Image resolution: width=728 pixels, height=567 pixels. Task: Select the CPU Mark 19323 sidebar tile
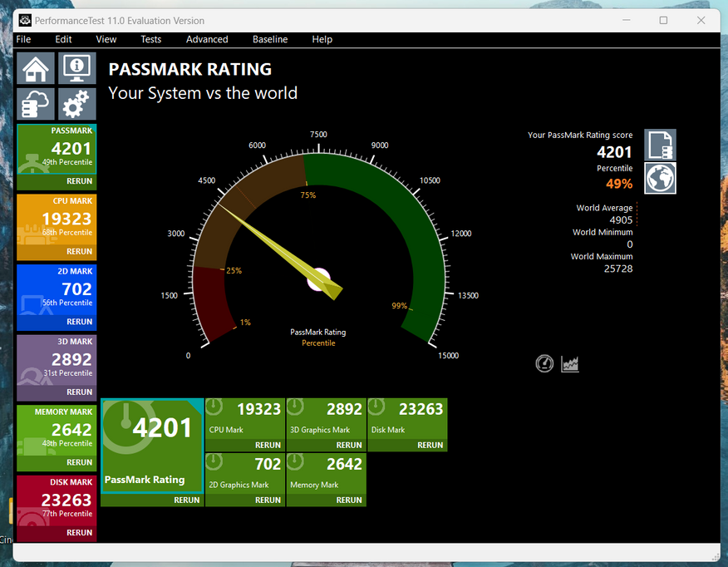pyautogui.click(x=57, y=219)
